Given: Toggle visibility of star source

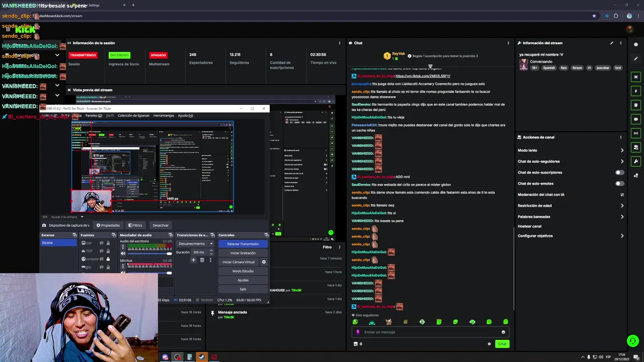Looking at the screenshot, I should pyautogui.click(x=101, y=243).
